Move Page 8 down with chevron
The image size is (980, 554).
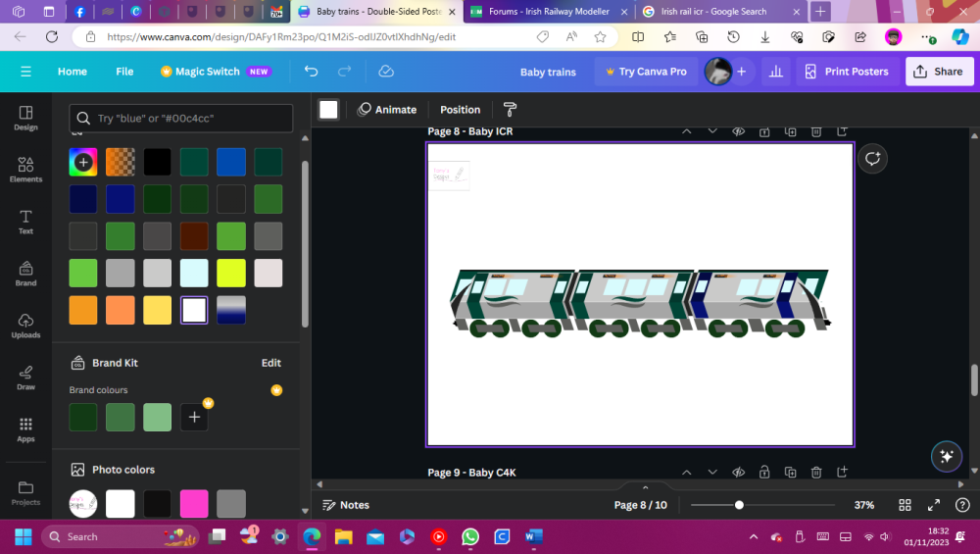(712, 131)
